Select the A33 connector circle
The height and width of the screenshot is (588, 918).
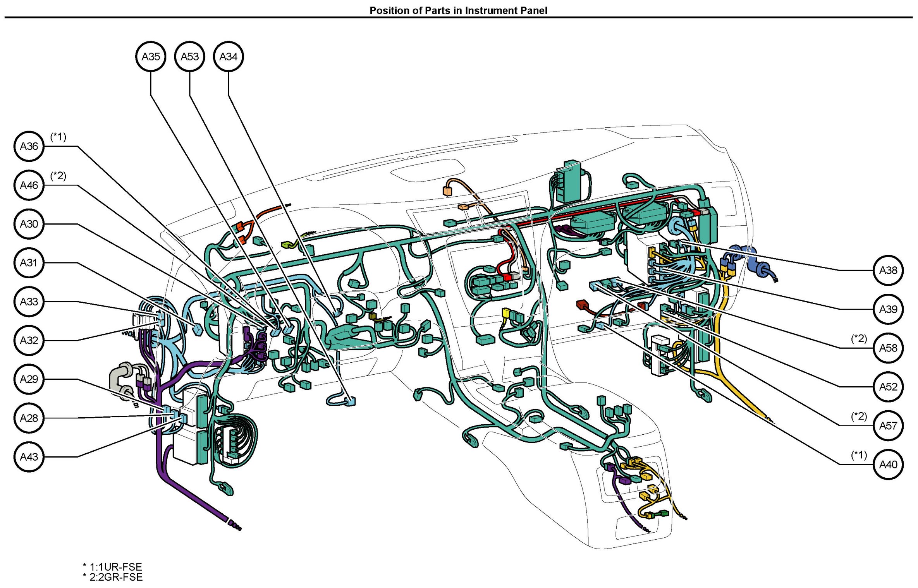(x=29, y=301)
